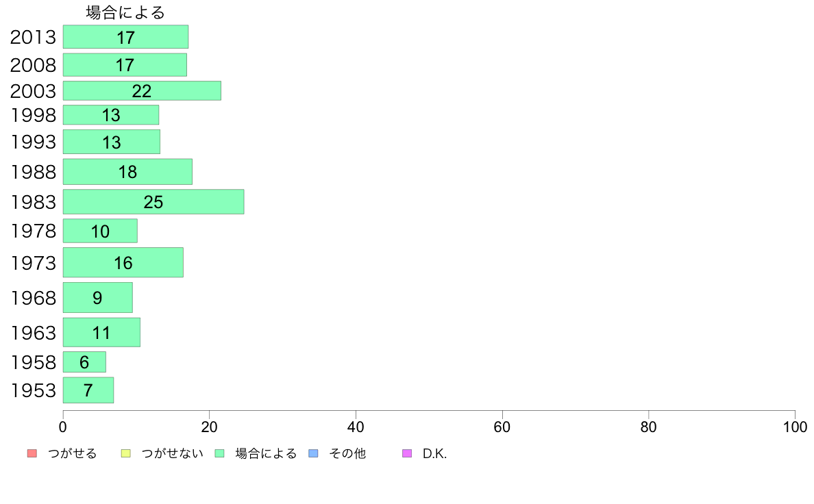Screen dimensions: 814x504
Task: Select the 1968 bar showing 9
Action: (97, 297)
